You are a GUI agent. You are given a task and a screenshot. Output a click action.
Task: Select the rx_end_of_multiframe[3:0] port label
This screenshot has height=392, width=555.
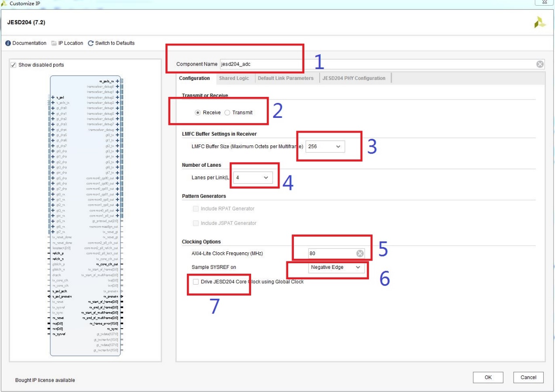pyautogui.click(x=100, y=318)
